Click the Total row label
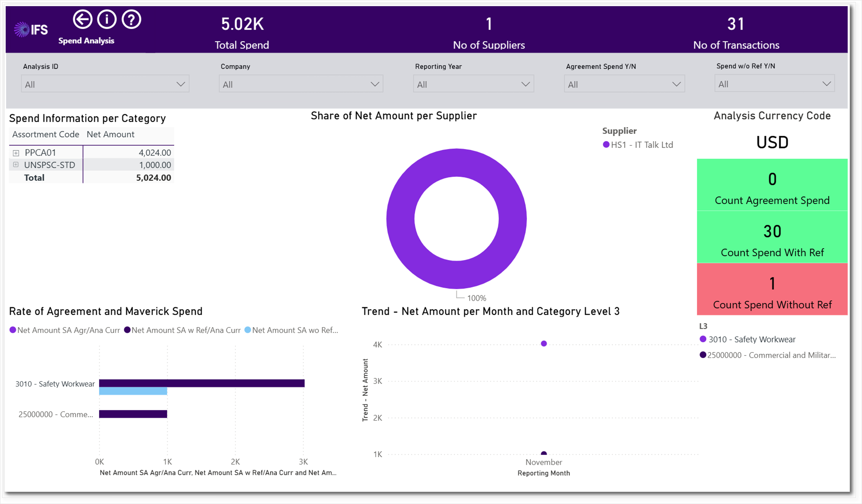The width and height of the screenshot is (862, 504). (x=34, y=177)
